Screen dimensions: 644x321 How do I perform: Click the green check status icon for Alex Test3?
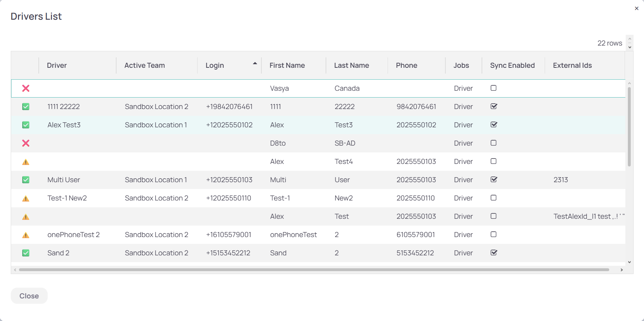(26, 125)
